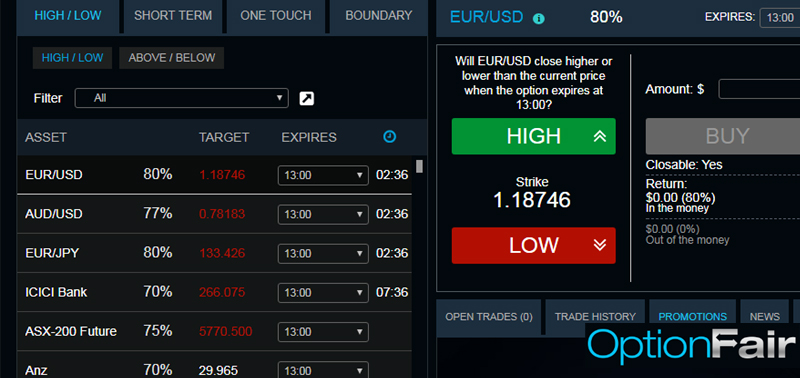Click target price 133.426

pos(222,253)
